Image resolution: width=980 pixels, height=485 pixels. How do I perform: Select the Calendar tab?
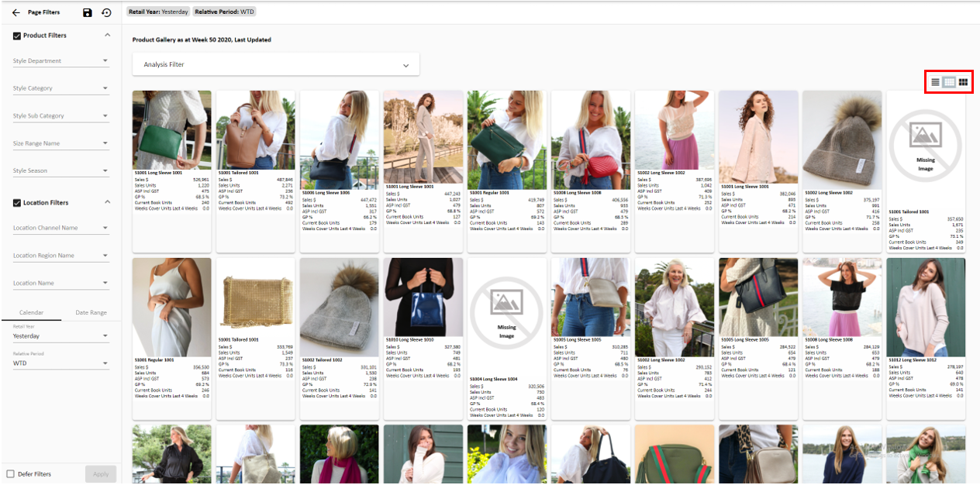pos(31,313)
